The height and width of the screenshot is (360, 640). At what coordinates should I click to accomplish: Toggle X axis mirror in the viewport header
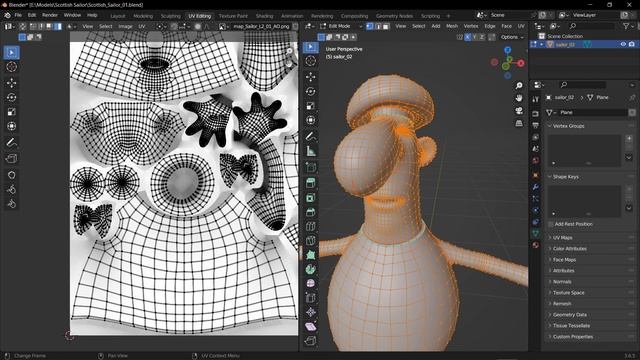click(467, 37)
